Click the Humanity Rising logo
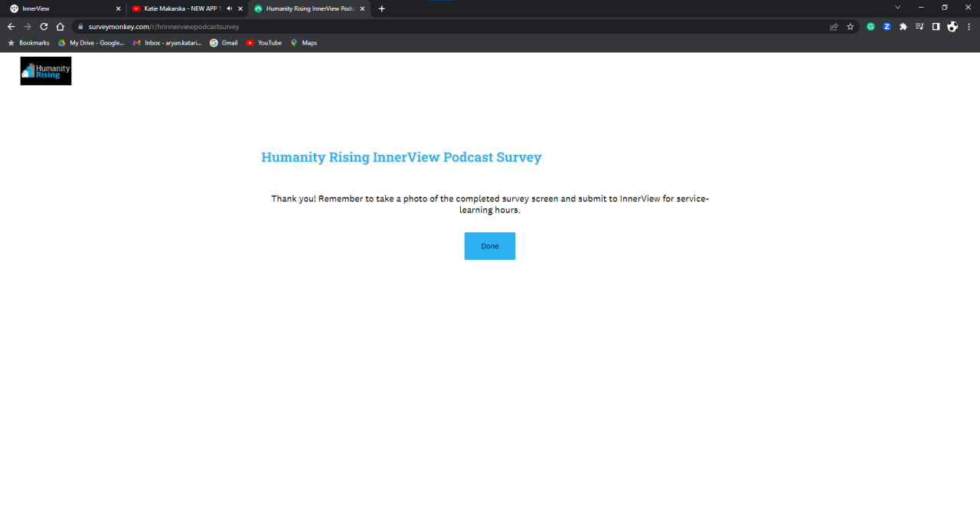 point(46,70)
